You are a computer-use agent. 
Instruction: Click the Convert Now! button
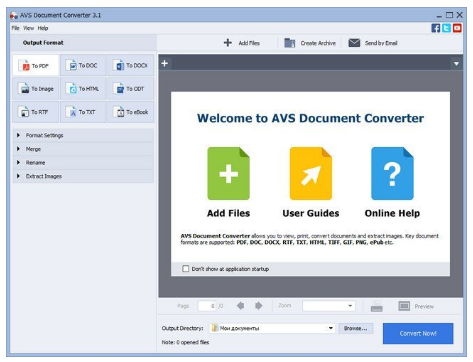click(418, 333)
